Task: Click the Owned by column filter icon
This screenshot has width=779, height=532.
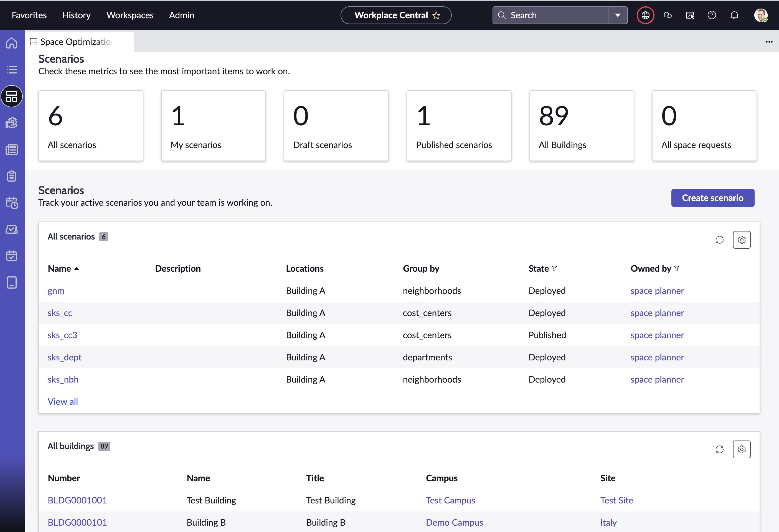Action: [x=677, y=269]
